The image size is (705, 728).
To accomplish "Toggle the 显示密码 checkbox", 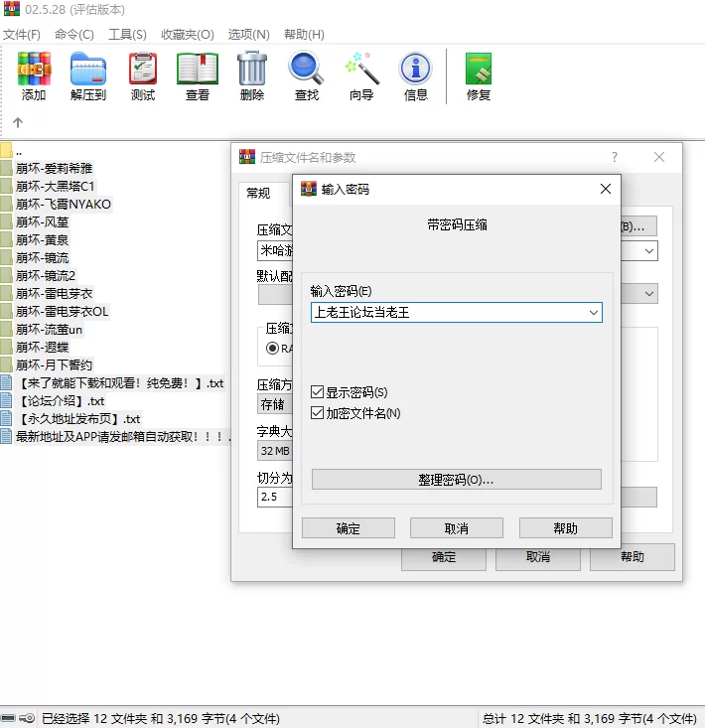I will (x=317, y=392).
